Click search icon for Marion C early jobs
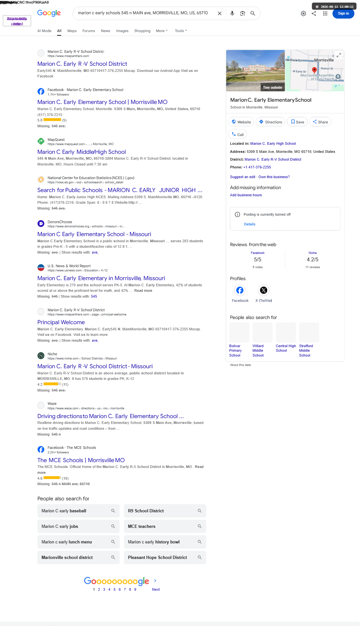Image resolution: width=364 pixels, height=626 pixels. [113, 526]
